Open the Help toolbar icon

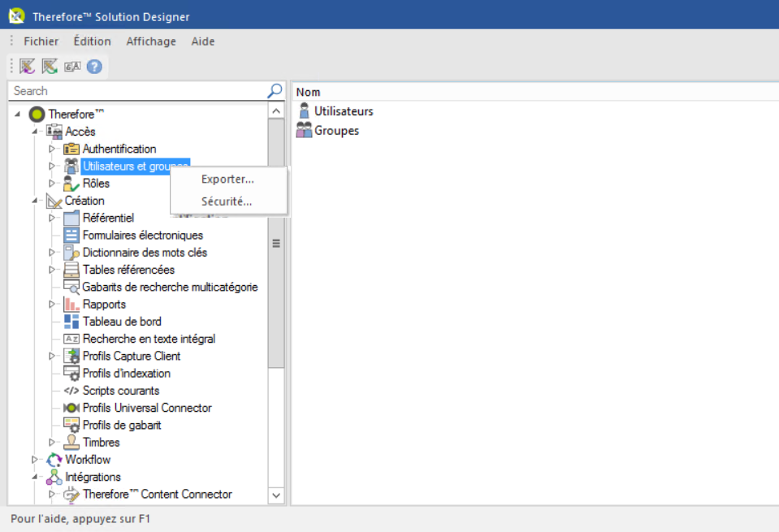pyautogui.click(x=94, y=67)
